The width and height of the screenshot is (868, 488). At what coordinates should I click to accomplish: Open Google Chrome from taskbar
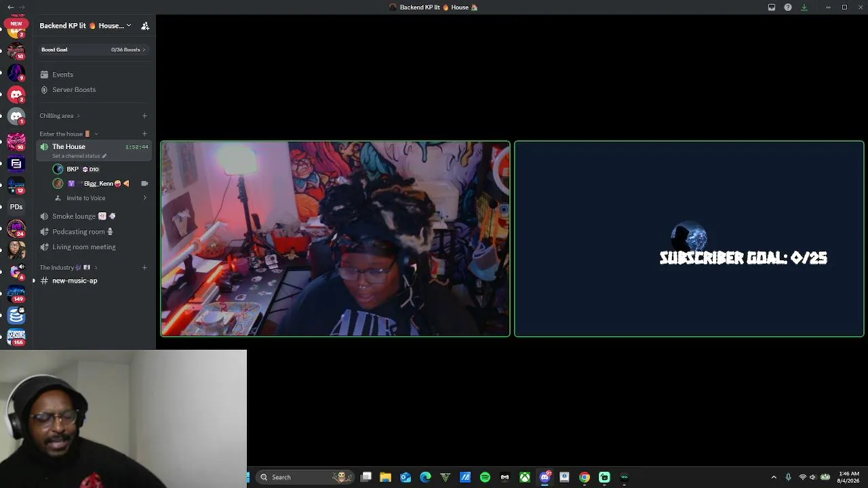pos(585,477)
